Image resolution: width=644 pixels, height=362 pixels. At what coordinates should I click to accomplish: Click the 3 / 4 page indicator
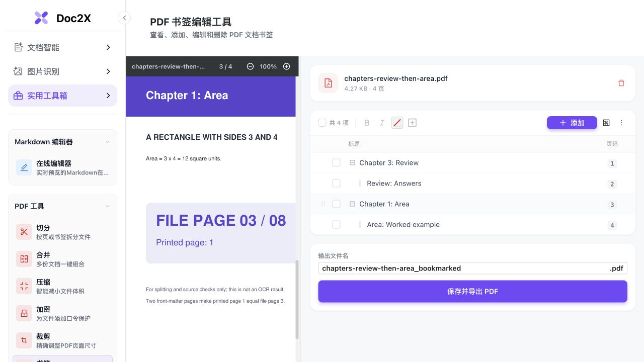coord(226,66)
